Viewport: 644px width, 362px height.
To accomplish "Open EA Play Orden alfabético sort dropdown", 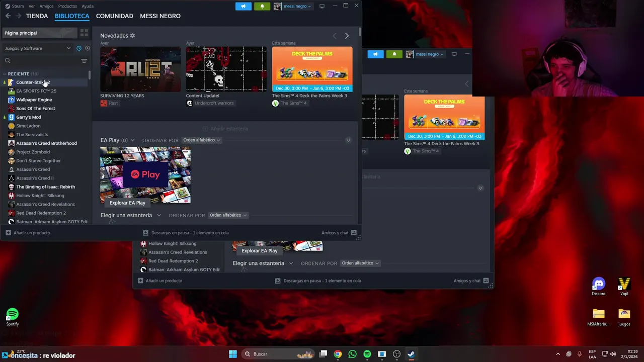I will pyautogui.click(x=202, y=140).
